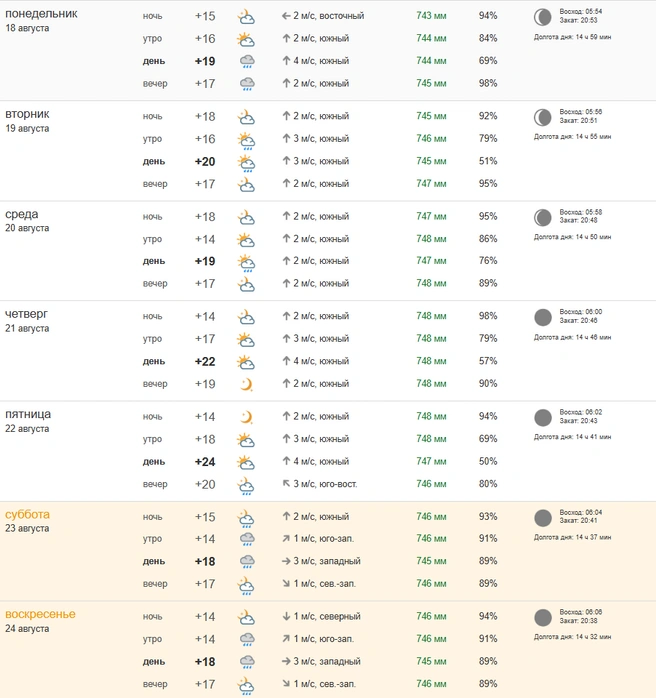Click the +22 temperature for четверг день
Image resolution: width=656 pixels, height=698 pixels.
205,361
